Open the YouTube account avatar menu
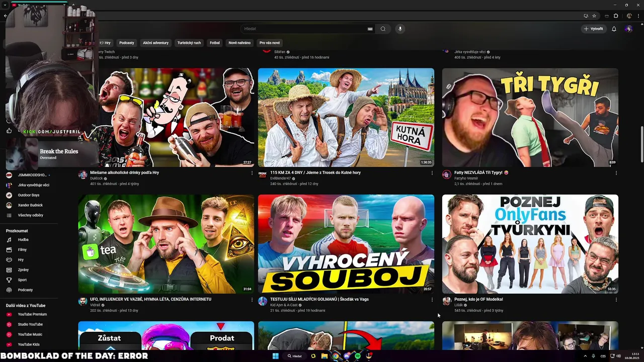The width and height of the screenshot is (644, 362). tap(628, 29)
